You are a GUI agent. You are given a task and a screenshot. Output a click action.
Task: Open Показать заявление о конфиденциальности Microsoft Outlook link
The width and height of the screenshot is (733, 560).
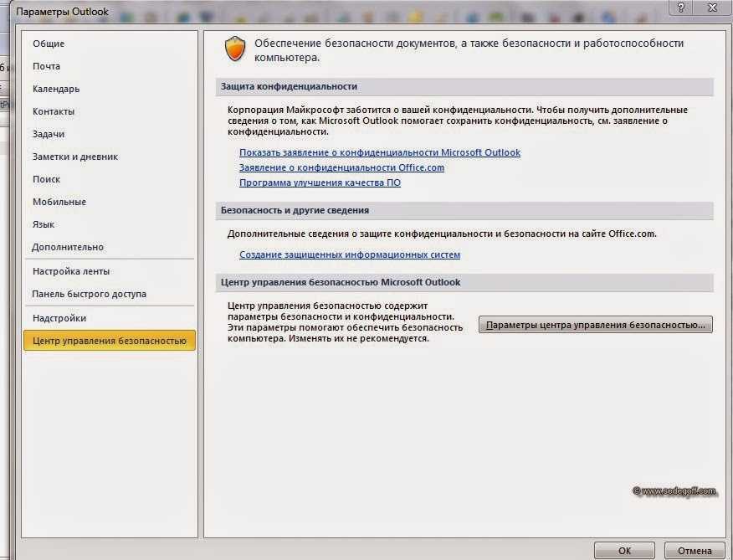click(380, 152)
